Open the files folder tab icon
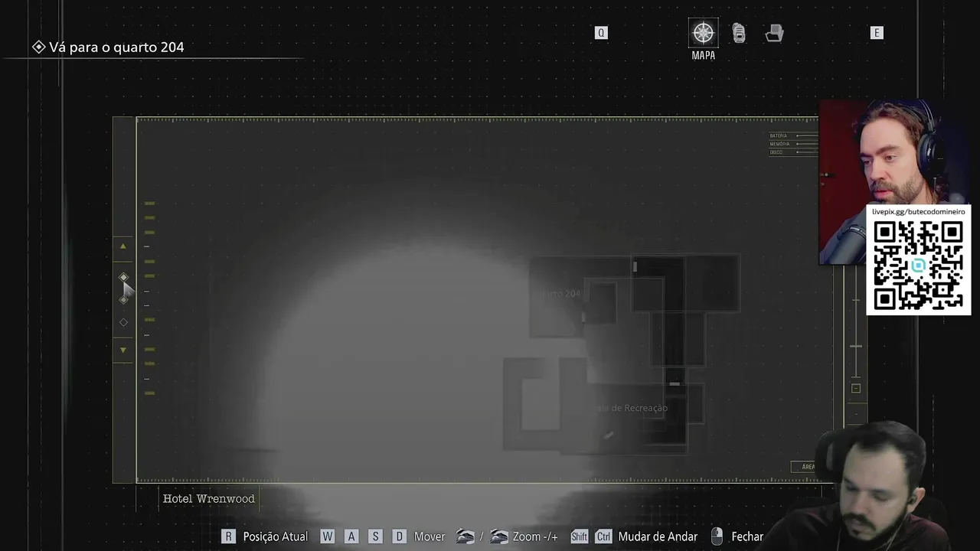The image size is (980, 551). [x=774, y=33]
